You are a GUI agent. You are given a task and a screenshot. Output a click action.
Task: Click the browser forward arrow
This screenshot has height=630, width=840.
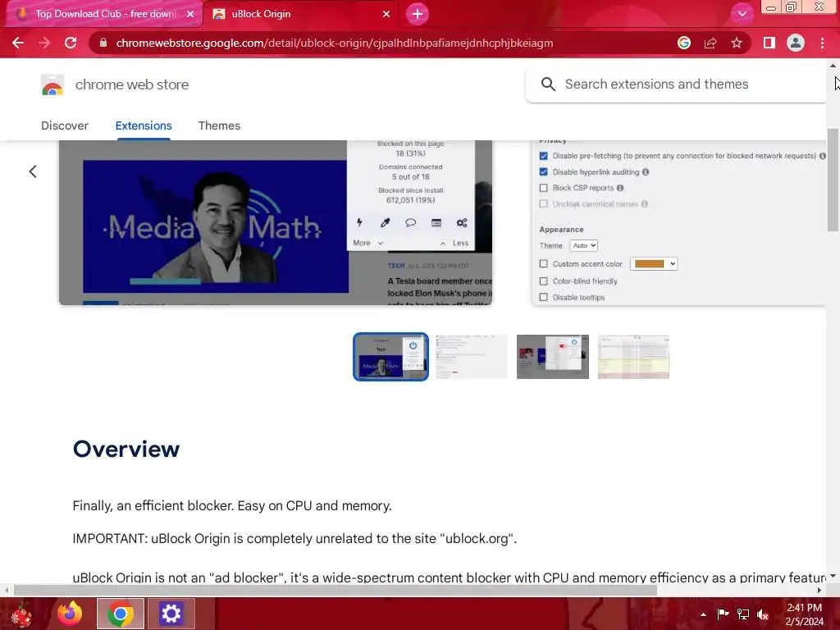(44, 43)
